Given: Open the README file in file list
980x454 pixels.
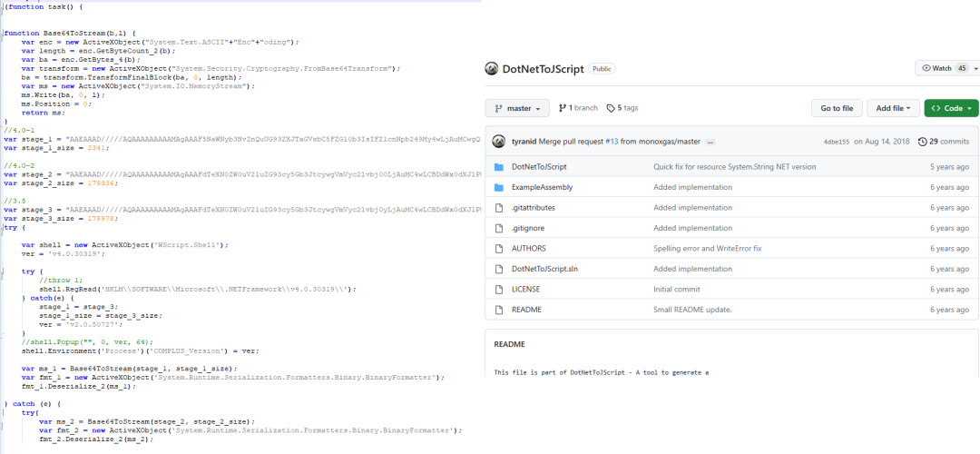Looking at the screenshot, I should click(526, 310).
